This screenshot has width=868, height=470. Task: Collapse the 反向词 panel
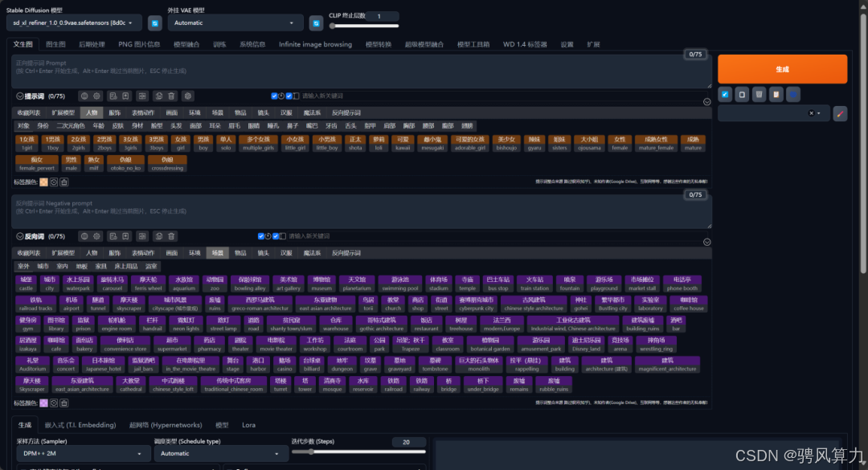19,236
